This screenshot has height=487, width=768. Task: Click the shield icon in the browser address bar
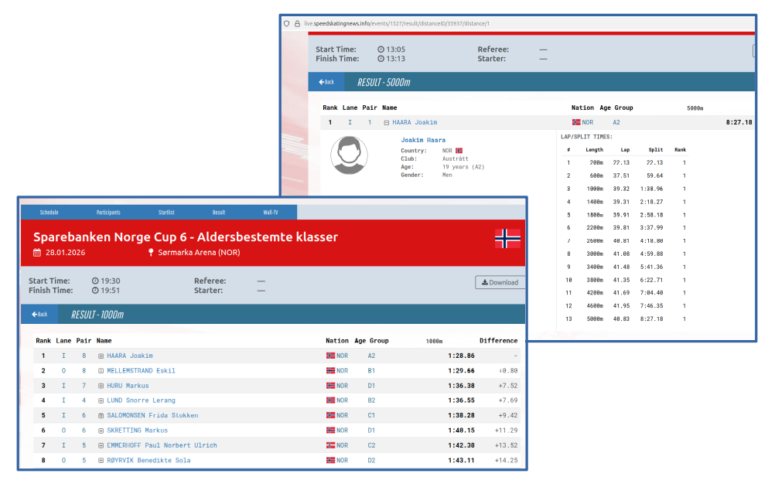click(286, 22)
